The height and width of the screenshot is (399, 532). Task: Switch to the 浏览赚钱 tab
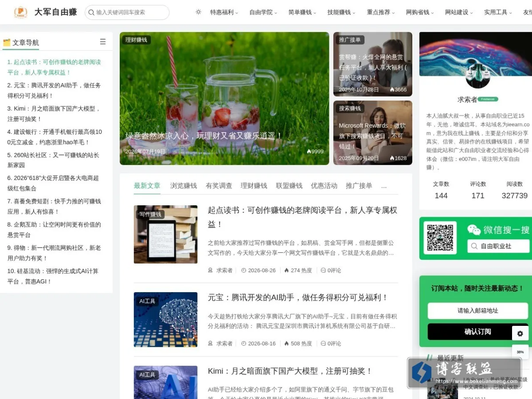pyautogui.click(x=184, y=186)
